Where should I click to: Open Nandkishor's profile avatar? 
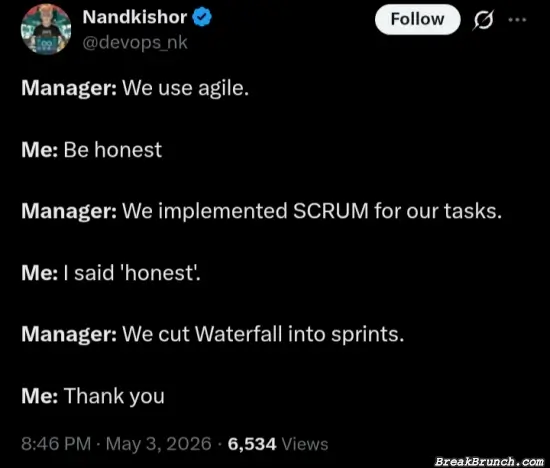point(46,29)
